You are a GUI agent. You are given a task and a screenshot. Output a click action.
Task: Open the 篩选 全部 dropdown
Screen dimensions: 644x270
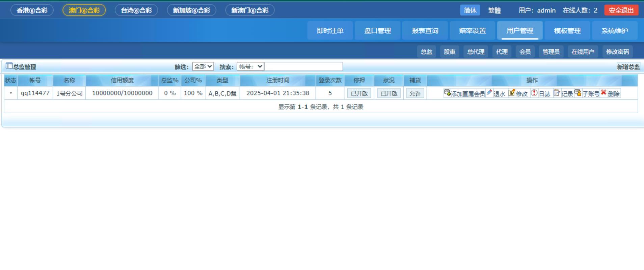[203, 66]
